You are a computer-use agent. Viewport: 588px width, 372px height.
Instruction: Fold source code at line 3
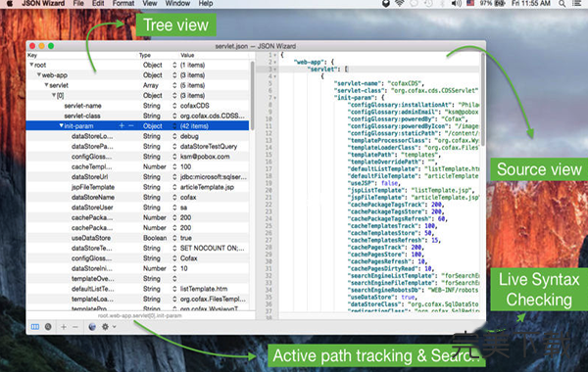pos(275,70)
